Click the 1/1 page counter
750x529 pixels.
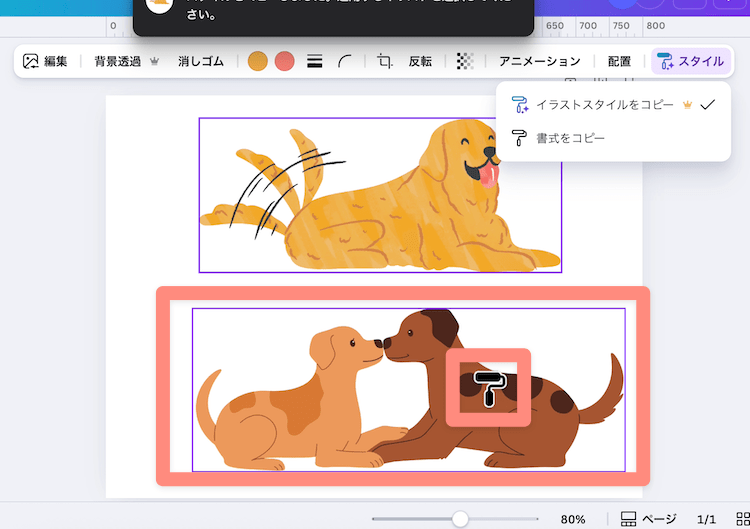706,519
